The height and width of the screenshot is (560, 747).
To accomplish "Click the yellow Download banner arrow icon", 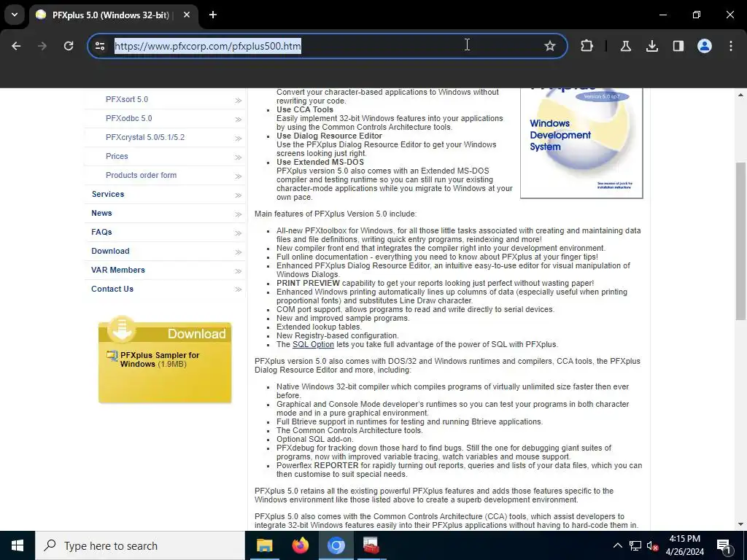I will 122,329.
